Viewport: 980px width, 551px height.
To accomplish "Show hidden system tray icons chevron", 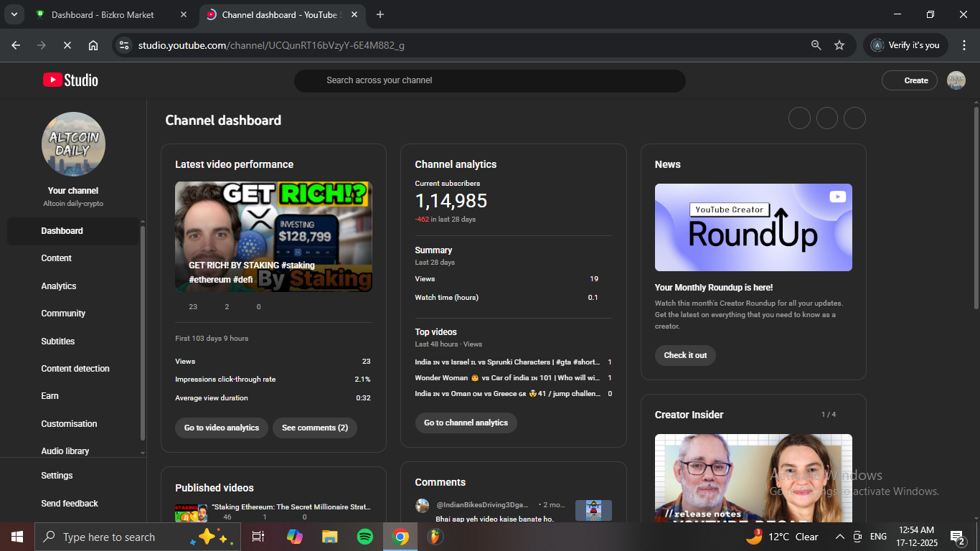I will click(x=839, y=537).
